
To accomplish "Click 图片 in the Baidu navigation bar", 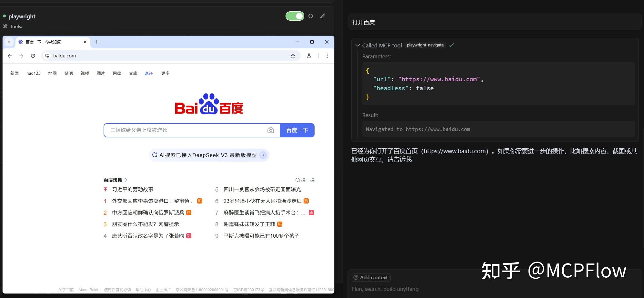I will coord(101,73).
